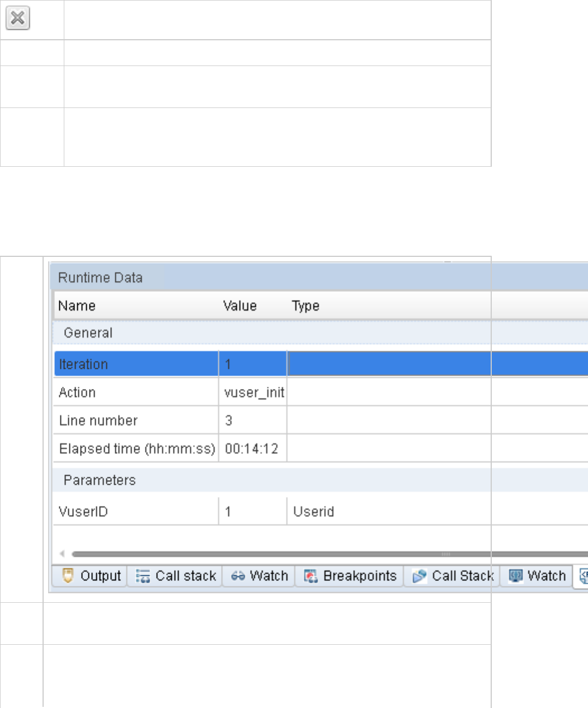The width and height of the screenshot is (588, 708).
Task: Click the vuser_init value cell
Action: (x=253, y=392)
